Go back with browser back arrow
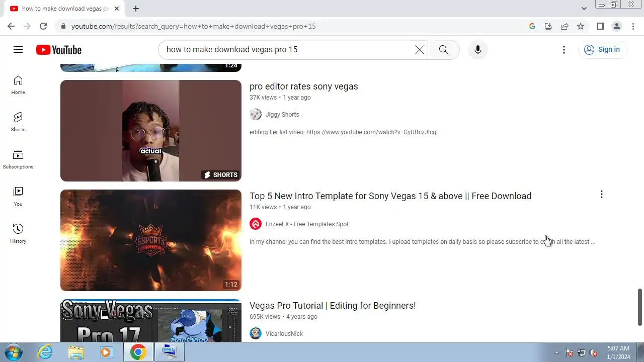Viewport: 644px width, 362px height. pos(11,26)
